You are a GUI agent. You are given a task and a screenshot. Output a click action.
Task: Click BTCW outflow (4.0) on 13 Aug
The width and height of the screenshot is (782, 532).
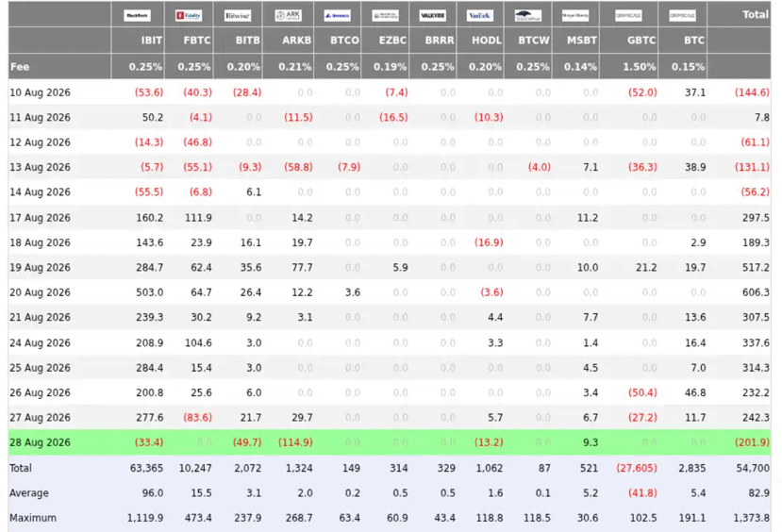[540, 168]
